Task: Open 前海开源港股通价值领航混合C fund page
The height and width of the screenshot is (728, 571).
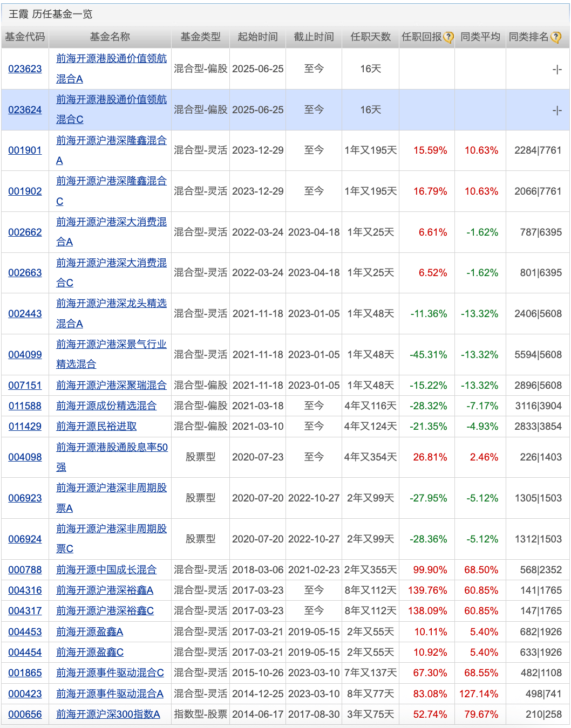Action: [111, 109]
